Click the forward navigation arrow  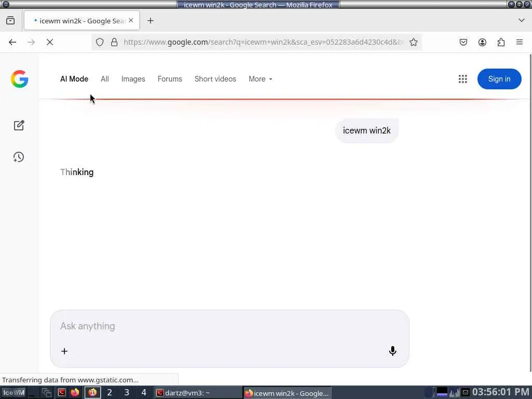[31, 42]
